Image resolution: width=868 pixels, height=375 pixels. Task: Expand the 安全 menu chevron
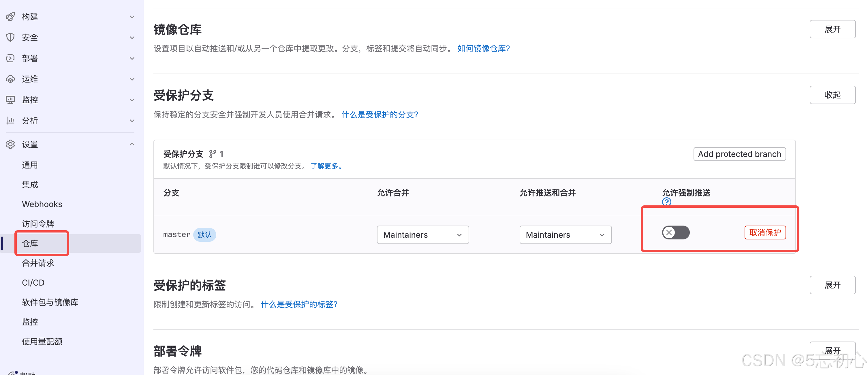(x=132, y=37)
